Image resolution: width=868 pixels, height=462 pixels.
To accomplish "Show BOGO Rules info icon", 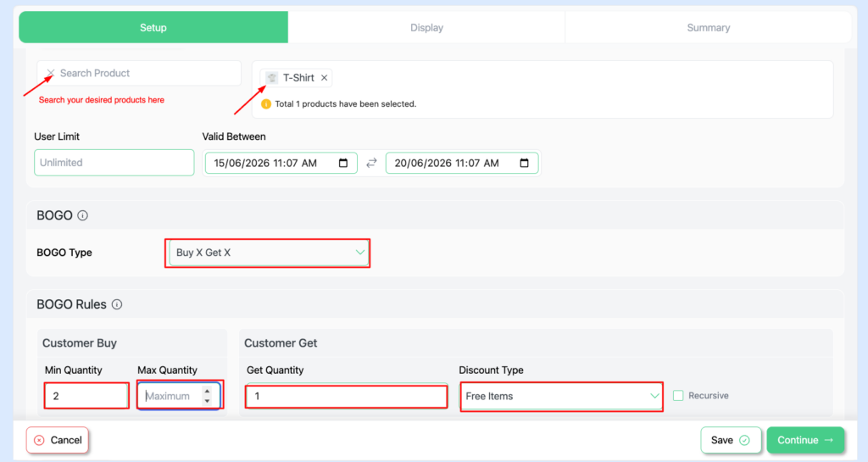I will click(117, 304).
